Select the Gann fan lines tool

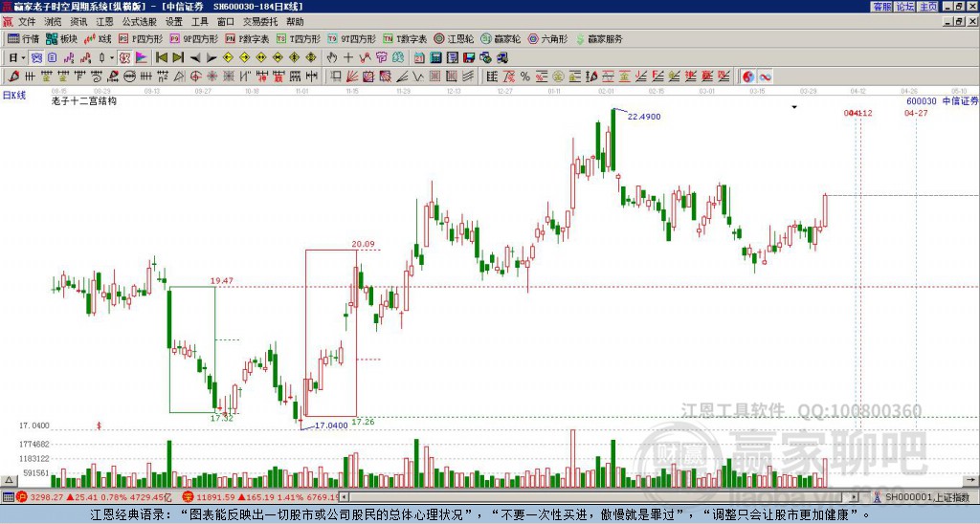pyautogui.click(x=352, y=76)
